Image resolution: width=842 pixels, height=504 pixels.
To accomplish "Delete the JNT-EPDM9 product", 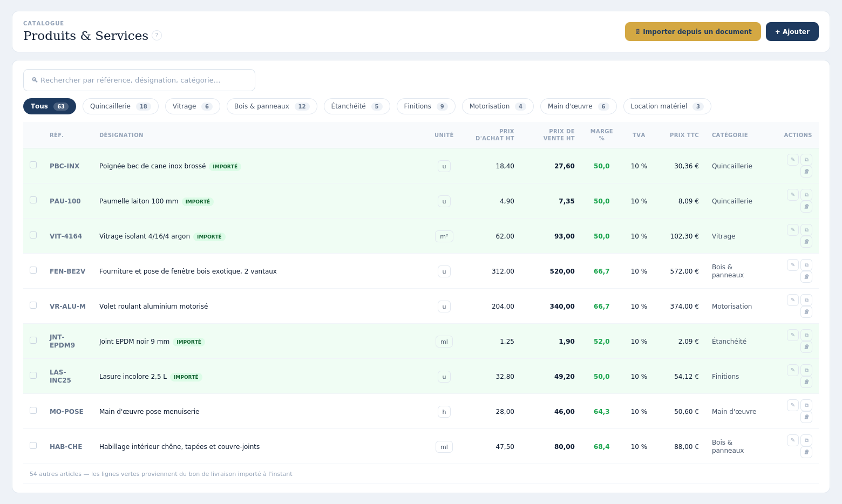I will (x=806, y=347).
